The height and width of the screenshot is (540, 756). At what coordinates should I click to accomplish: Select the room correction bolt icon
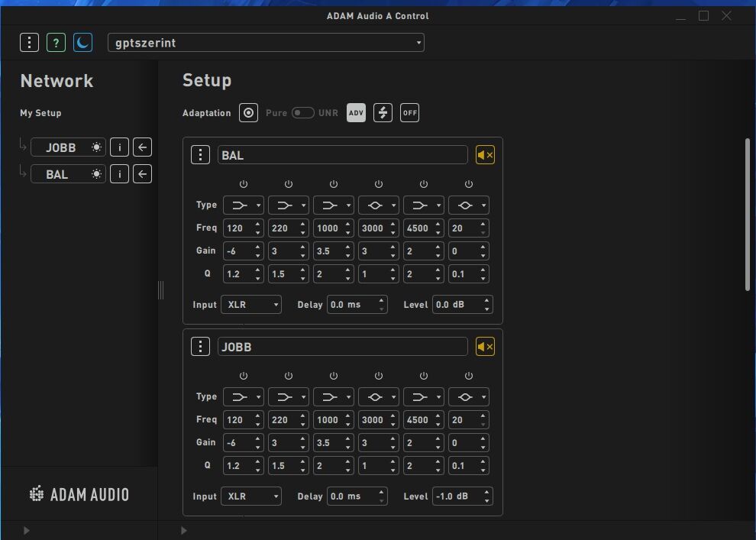point(383,113)
